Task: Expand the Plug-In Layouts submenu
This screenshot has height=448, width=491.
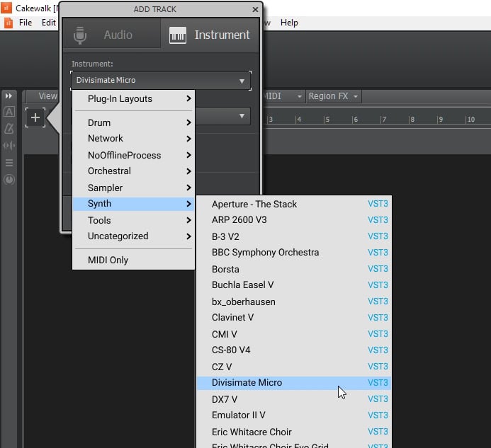Action: click(x=133, y=99)
